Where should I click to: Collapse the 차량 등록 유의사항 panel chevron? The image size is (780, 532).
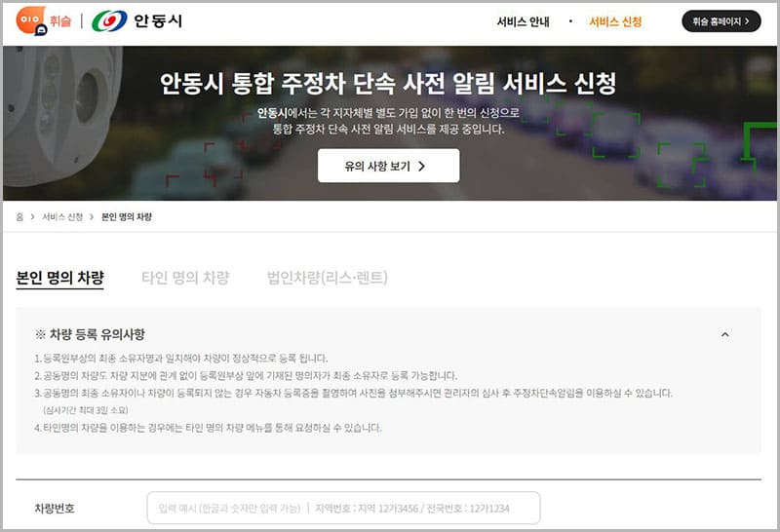pyautogui.click(x=724, y=334)
